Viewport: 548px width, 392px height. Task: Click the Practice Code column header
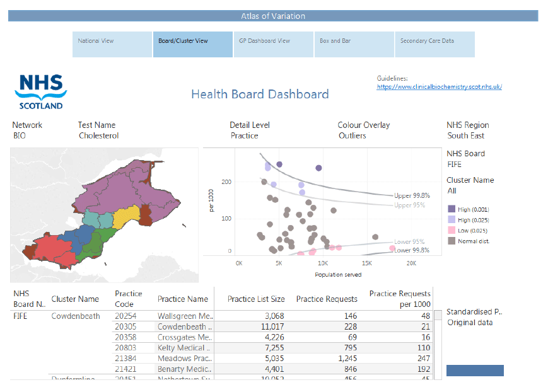pyautogui.click(x=128, y=299)
